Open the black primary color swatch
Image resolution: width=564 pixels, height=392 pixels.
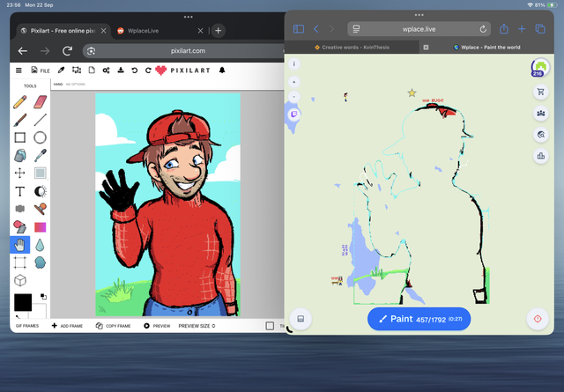[x=23, y=302]
